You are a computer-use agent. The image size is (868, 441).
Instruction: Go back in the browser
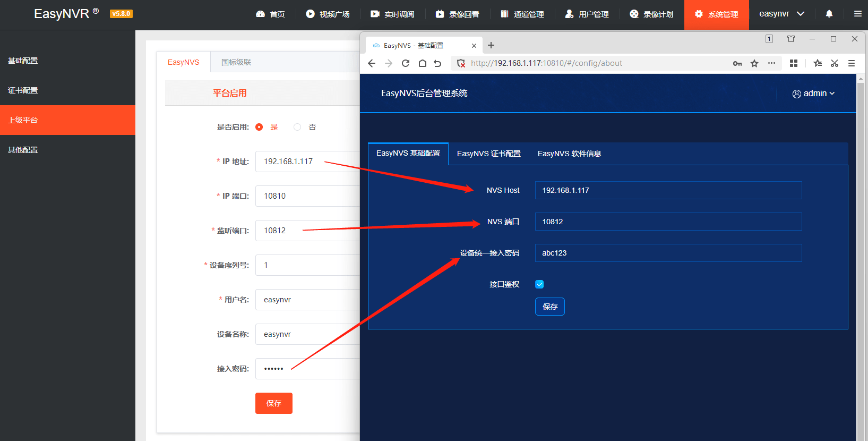click(372, 63)
